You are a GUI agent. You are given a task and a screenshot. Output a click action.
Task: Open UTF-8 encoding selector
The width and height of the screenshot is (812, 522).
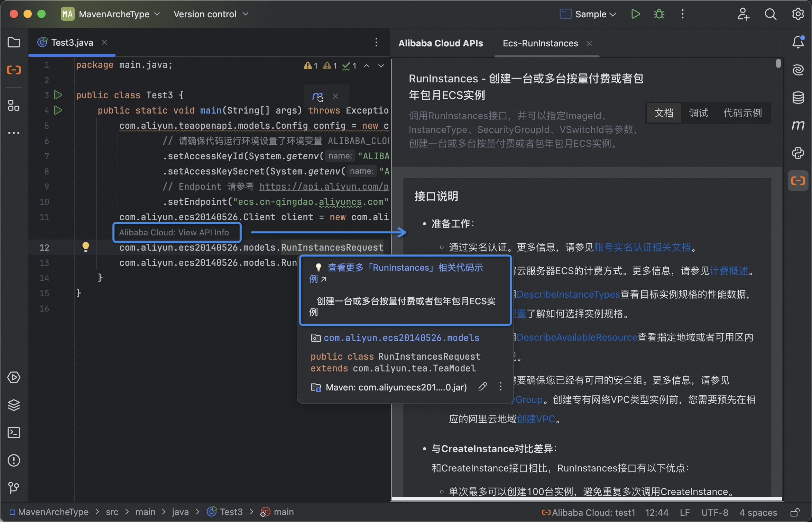[x=714, y=513]
